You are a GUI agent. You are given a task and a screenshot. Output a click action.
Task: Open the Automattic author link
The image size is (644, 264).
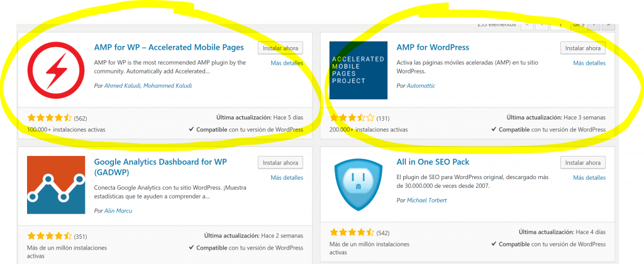pyautogui.click(x=421, y=86)
